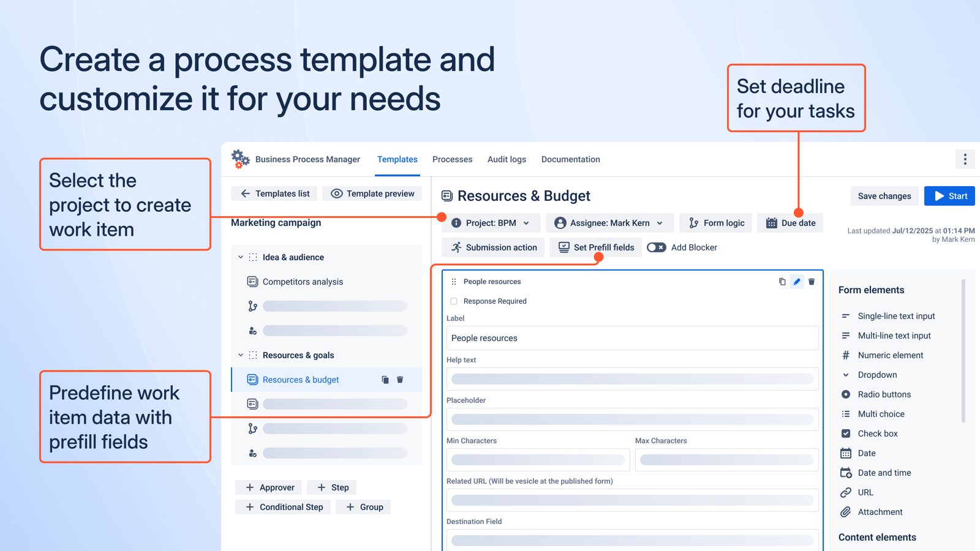Open the three-dot more options menu

(965, 159)
